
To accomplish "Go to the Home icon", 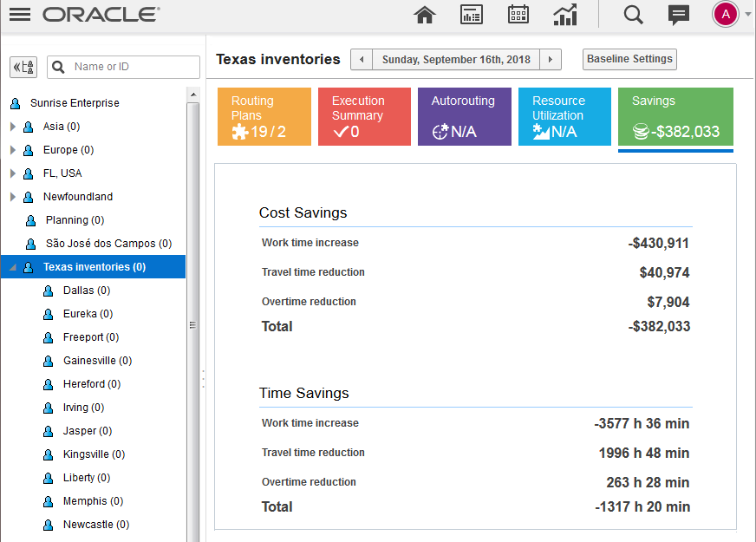I will 424,15.
